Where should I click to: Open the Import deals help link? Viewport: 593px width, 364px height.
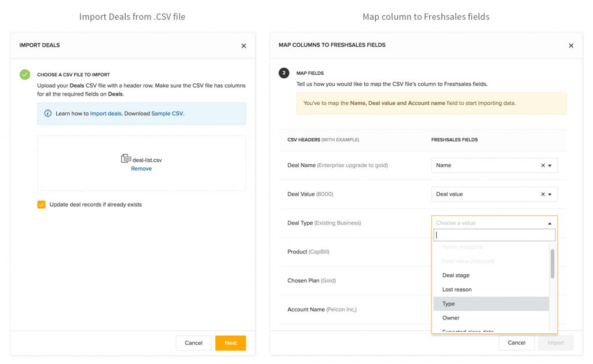click(x=106, y=113)
